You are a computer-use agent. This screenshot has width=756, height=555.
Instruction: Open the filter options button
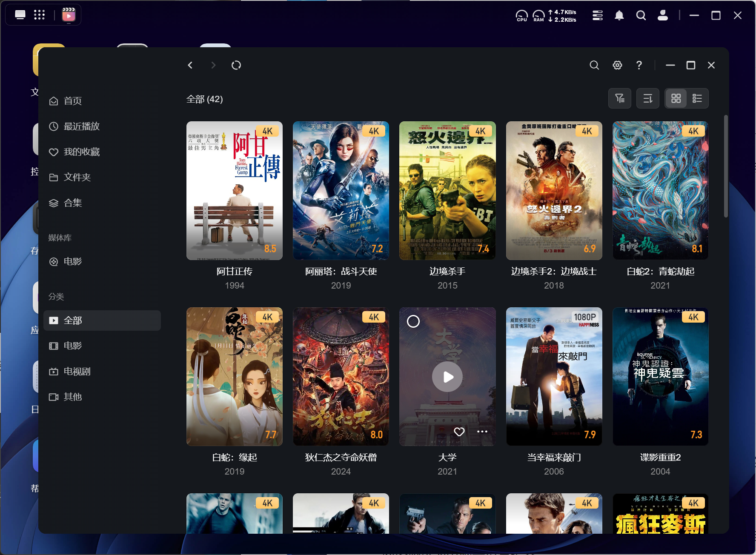click(620, 99)
